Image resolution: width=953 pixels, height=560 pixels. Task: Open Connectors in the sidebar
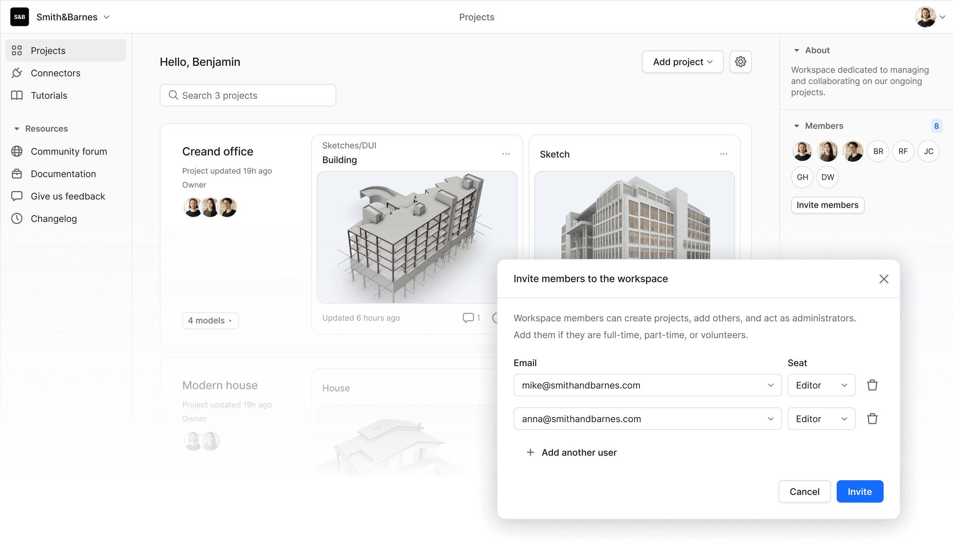tap(55, 73)
